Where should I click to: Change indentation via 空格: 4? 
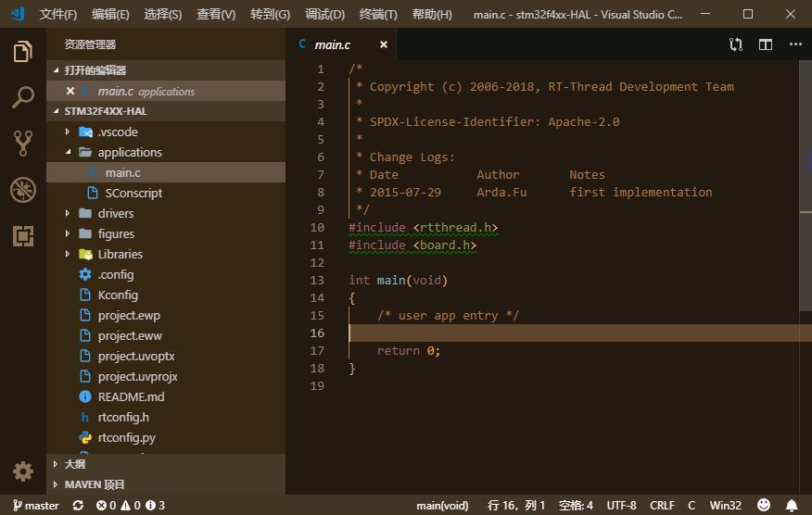click(x=576, y=505)
